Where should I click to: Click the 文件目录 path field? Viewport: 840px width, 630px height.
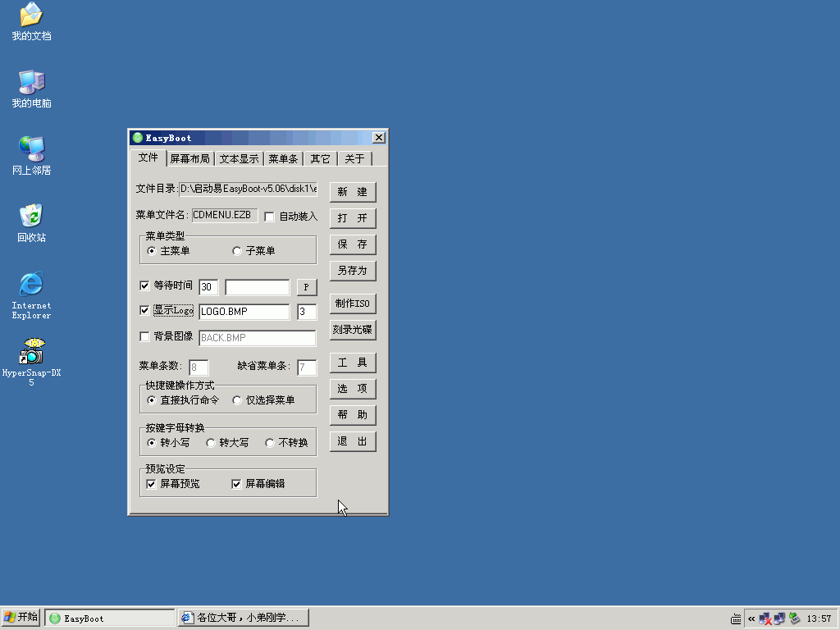(248, 189)
